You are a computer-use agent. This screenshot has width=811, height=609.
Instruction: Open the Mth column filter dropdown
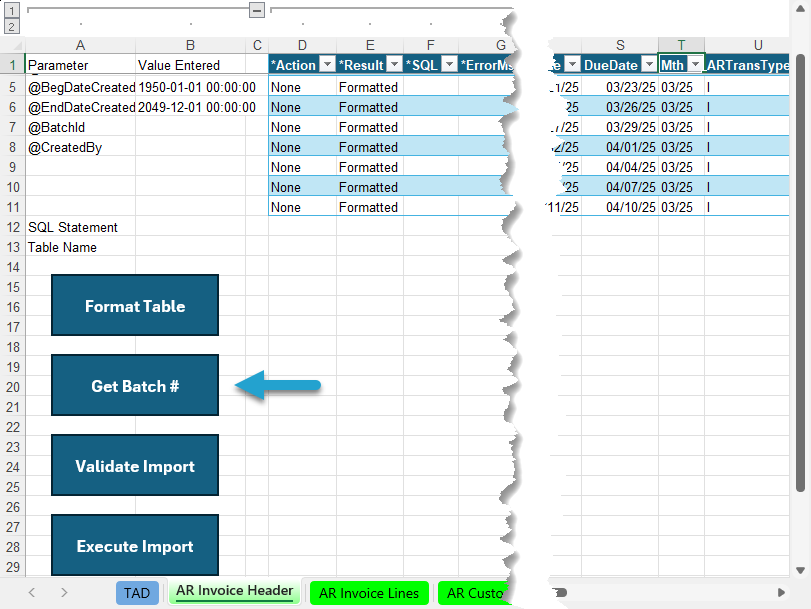point(696,65)
